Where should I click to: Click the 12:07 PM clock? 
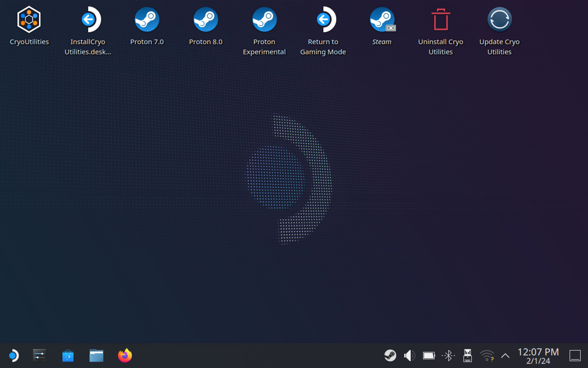pyautogui.click(x=538, y=352)
